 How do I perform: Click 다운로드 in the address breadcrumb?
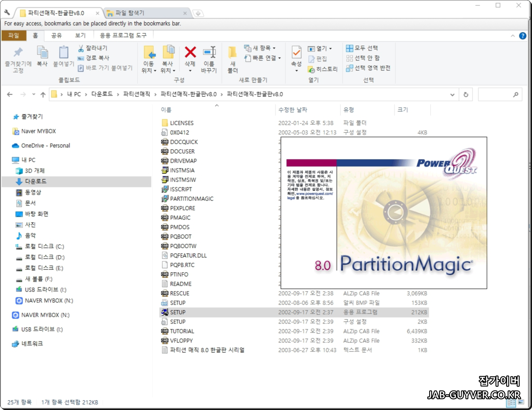102,94
